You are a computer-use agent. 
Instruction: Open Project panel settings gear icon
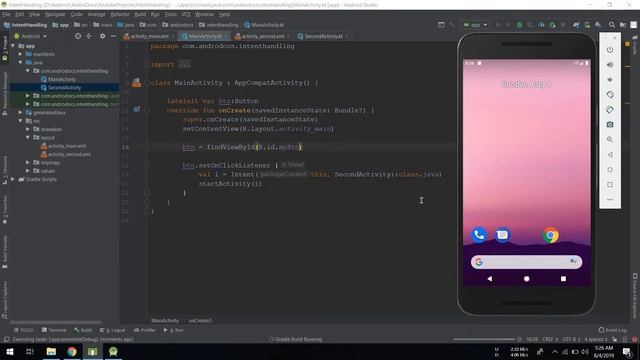[102, 36]
